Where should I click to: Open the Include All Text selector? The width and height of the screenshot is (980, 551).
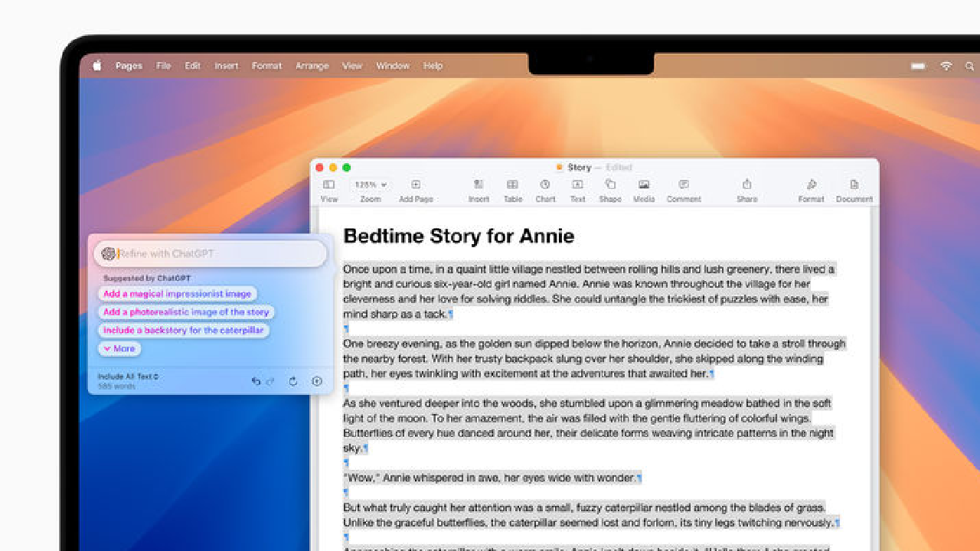pos(128,377)
